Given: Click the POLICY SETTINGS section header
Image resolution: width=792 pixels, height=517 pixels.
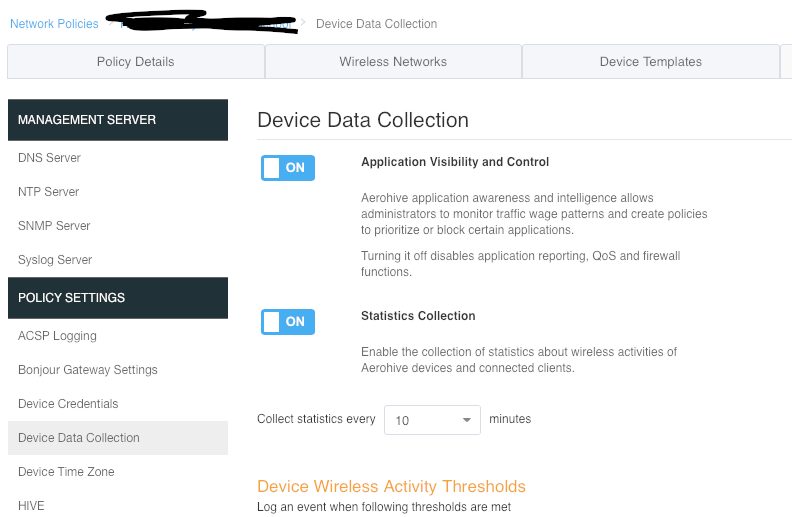Looking at the screenshot, I should pyautogui.click(x=118, y=297).
